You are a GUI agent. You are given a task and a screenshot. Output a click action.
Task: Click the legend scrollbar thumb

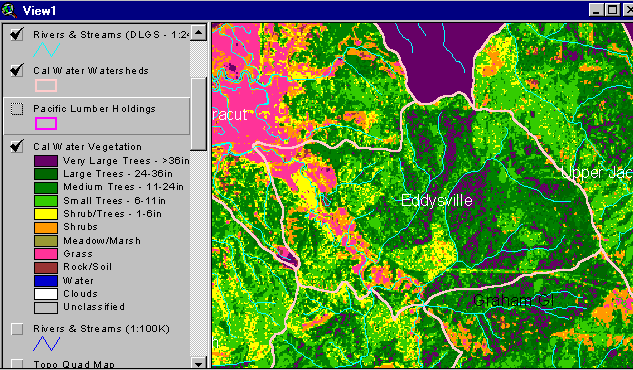(198, 114)
